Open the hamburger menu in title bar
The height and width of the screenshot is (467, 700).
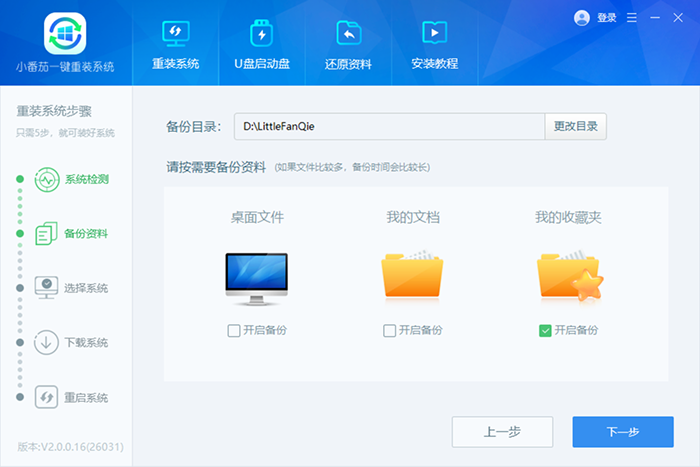[x=631, y=18]
